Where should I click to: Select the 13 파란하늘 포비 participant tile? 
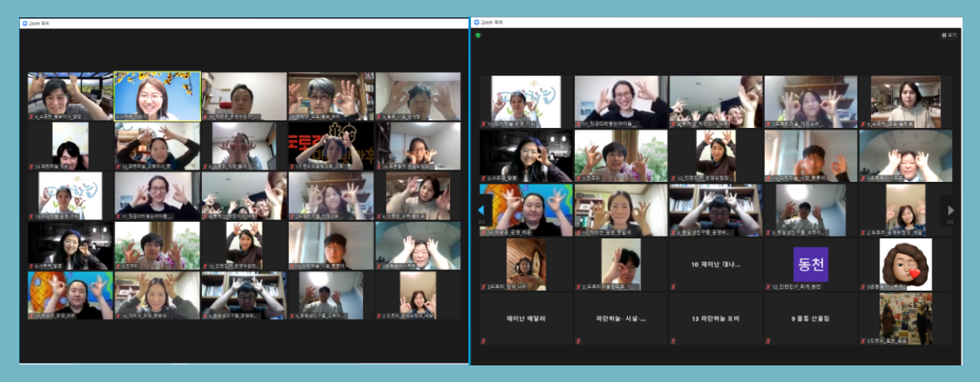[x=716, y=318]
